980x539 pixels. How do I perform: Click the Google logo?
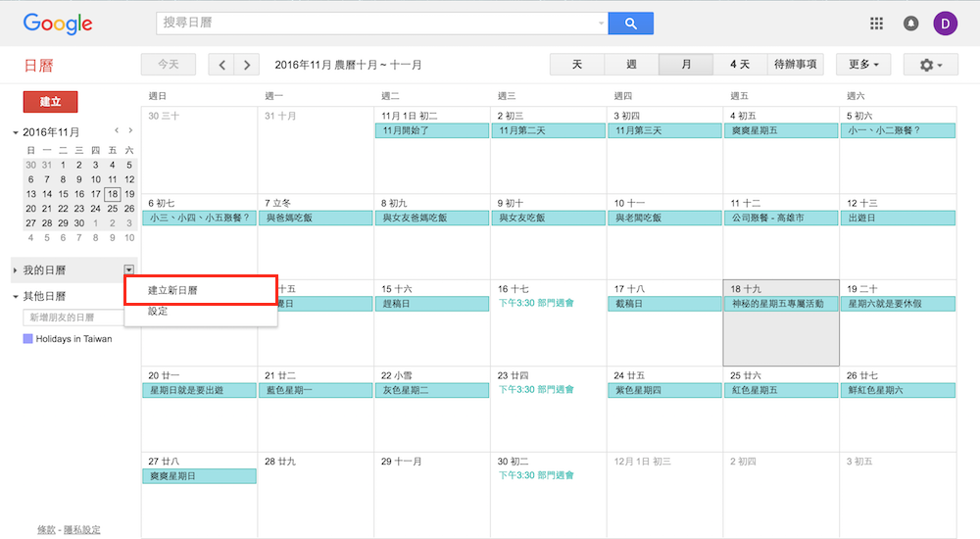(x=58, y=24)
